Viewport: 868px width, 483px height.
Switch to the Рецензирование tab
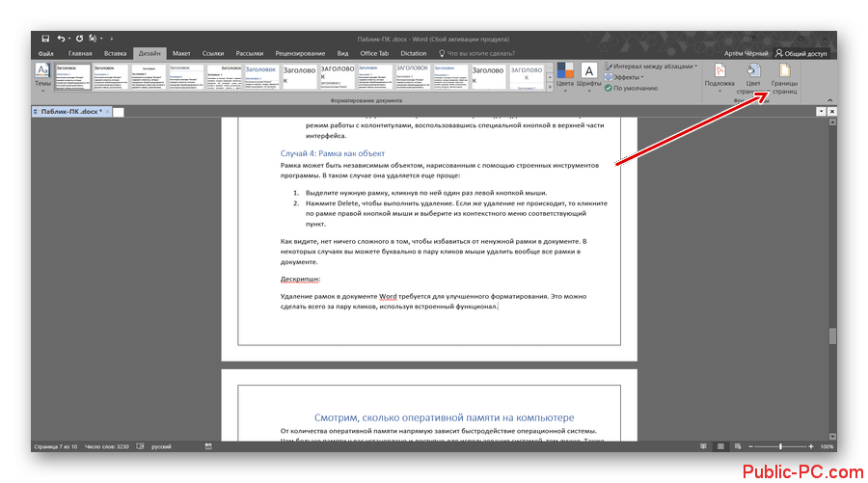(300, 54)
